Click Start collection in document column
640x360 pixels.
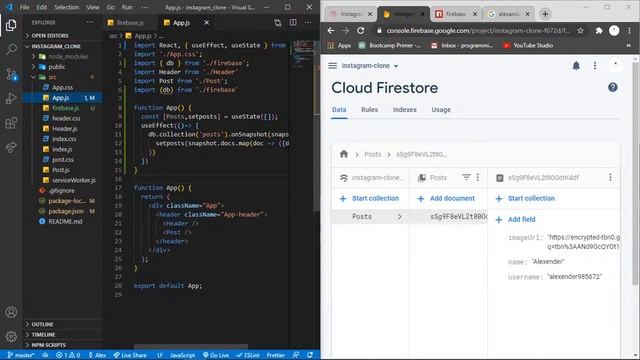click(525, 198)
